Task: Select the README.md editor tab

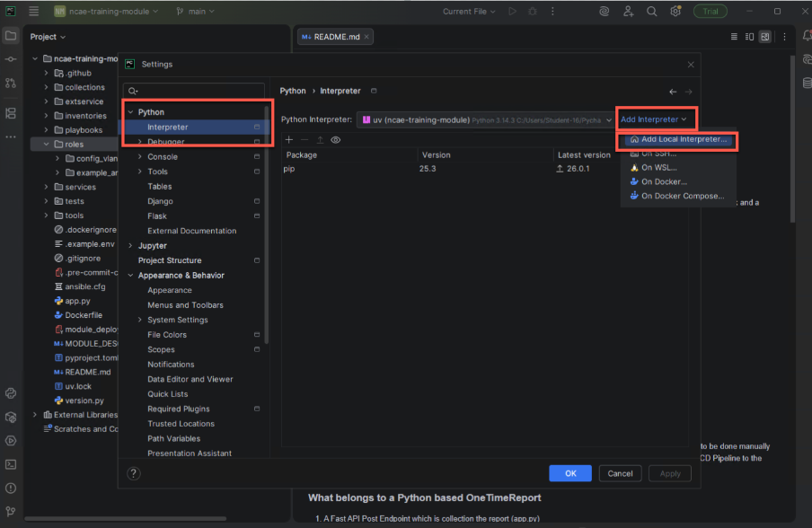Action: click(x=335, y=37)
